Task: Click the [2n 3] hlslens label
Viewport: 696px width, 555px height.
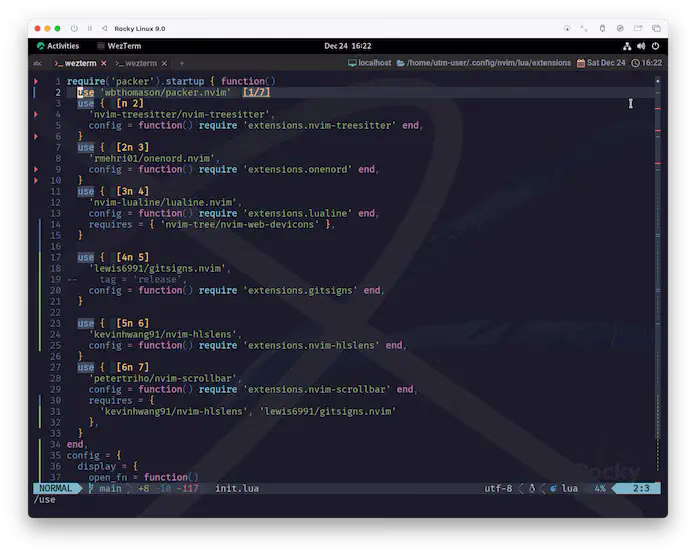Action: [x=133, y=147]
